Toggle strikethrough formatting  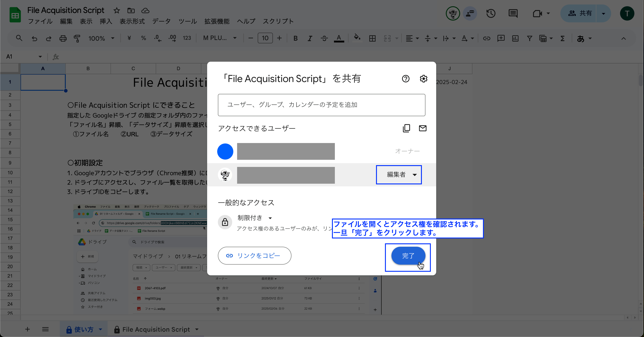coord(324,38)
